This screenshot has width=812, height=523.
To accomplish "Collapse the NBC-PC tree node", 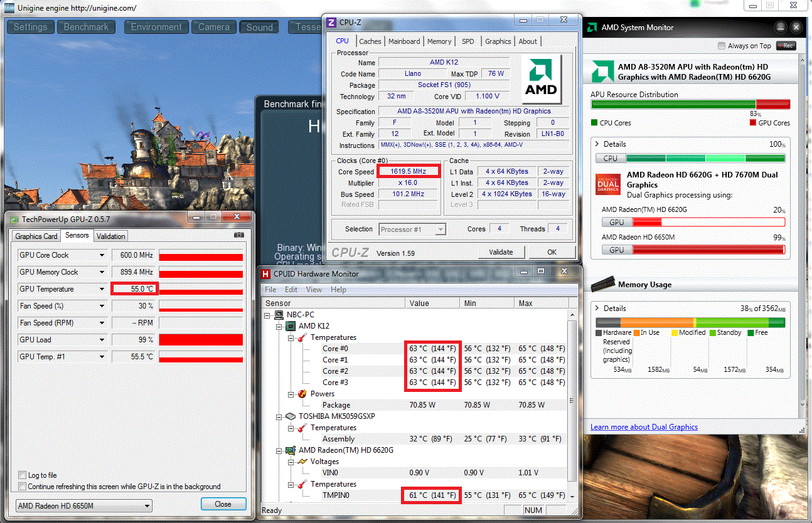I will (267, 315).
